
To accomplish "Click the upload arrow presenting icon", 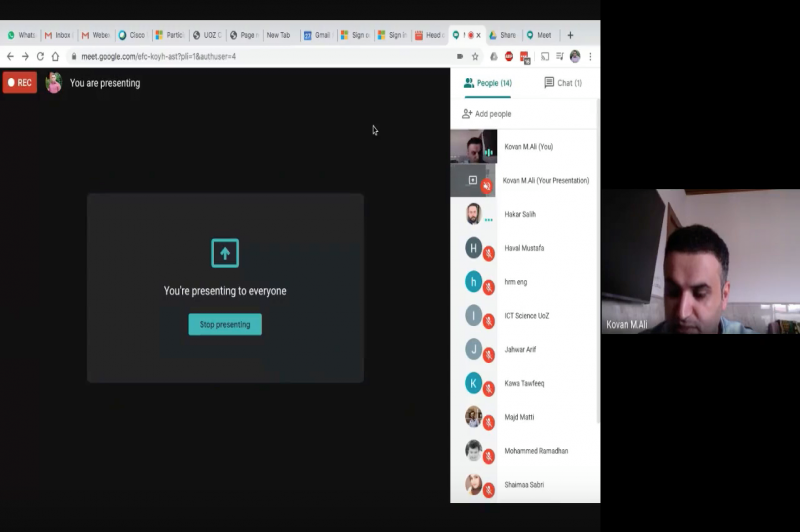I will (225, 254).
